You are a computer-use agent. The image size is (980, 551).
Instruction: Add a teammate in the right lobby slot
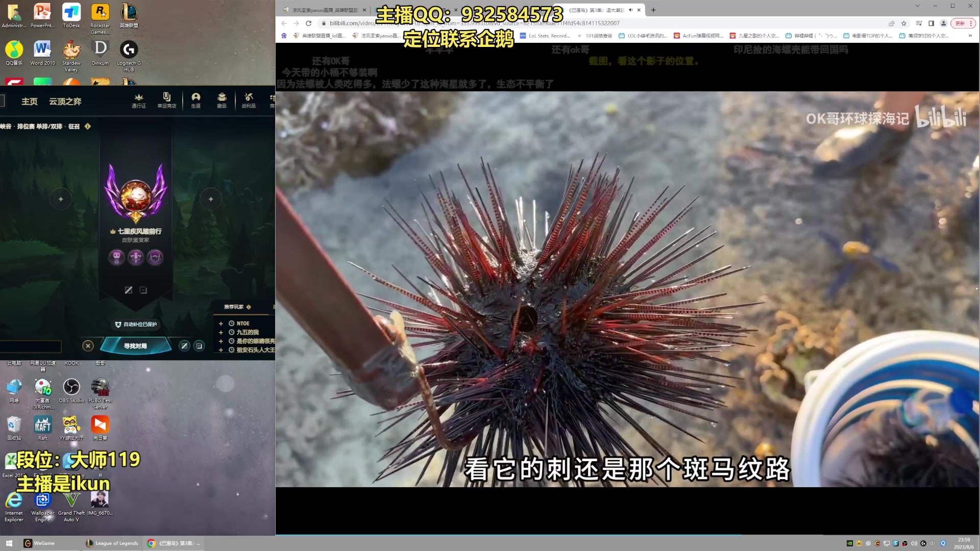point(211,199)
